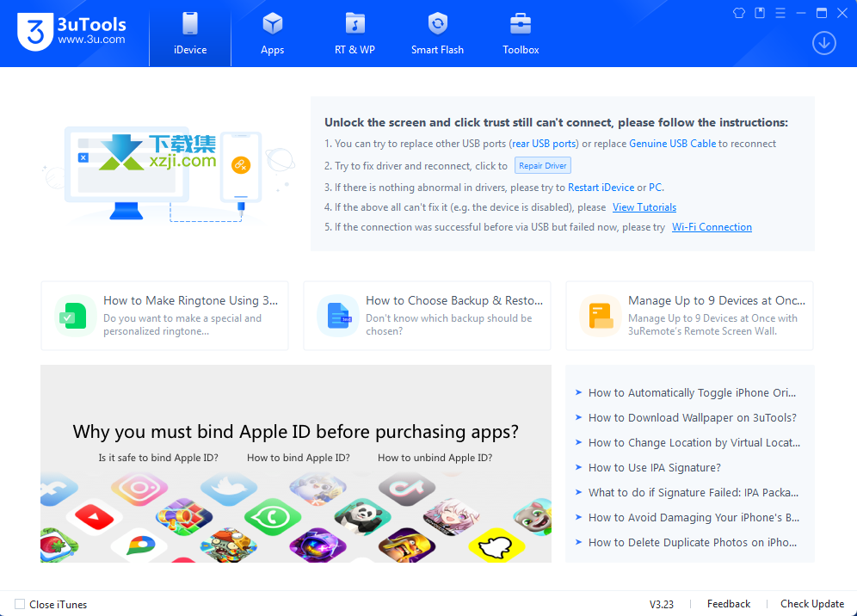This screenshot has width=857, height=616.
Task: Click the Smart Flash icon
Action: (x=437, y=24)
